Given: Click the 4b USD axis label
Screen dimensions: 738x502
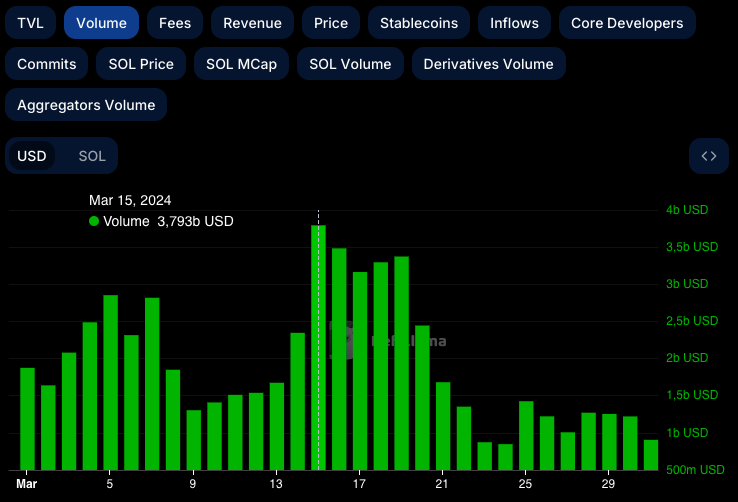Looking at the screenshot, I should 687,210.
